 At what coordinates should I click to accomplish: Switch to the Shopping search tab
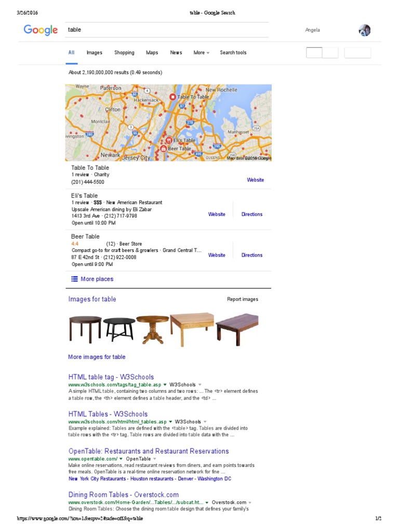(x=124, y=52)
